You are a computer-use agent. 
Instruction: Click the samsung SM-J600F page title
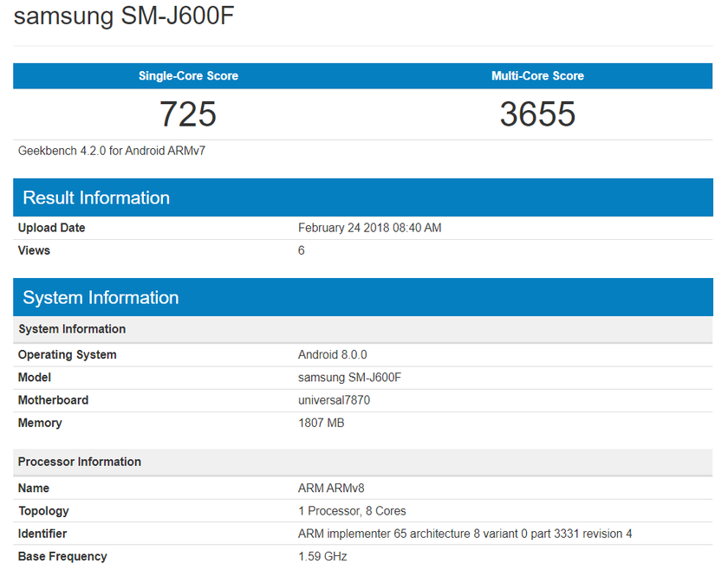[x=124, y=18]
